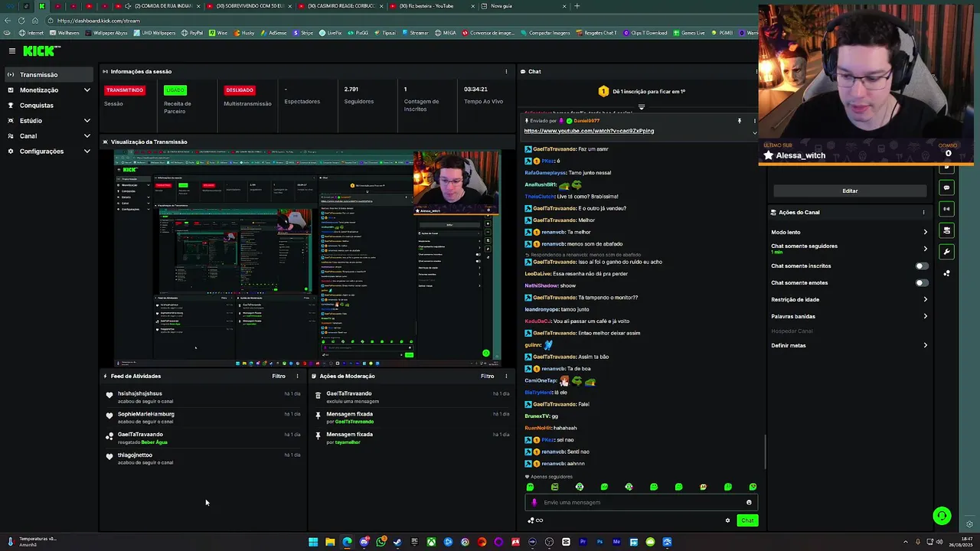The width and height of the screenshot is (980, 551).
Task: Open the Informações da sessão panel options menu
Action: (x=506, y=71)
